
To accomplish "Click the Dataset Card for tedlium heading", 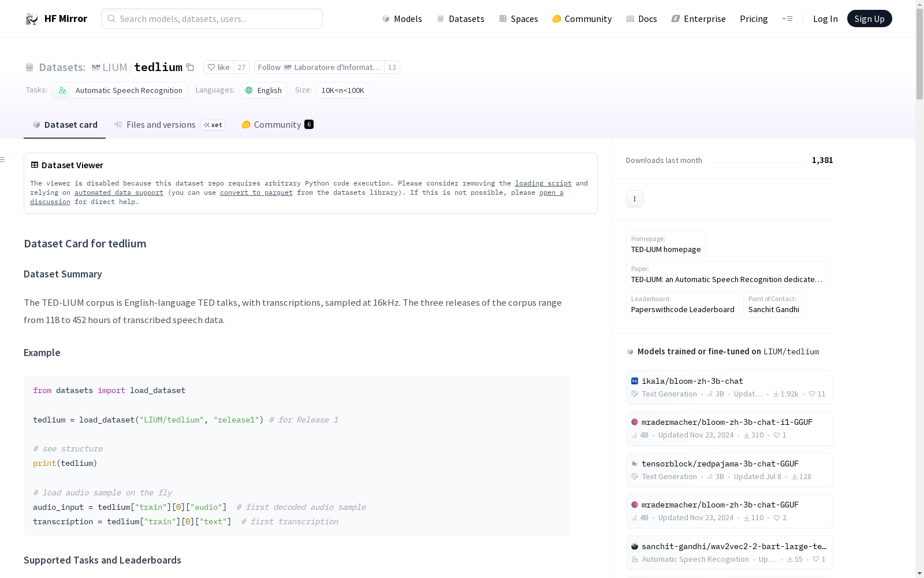I will [85, 244].
